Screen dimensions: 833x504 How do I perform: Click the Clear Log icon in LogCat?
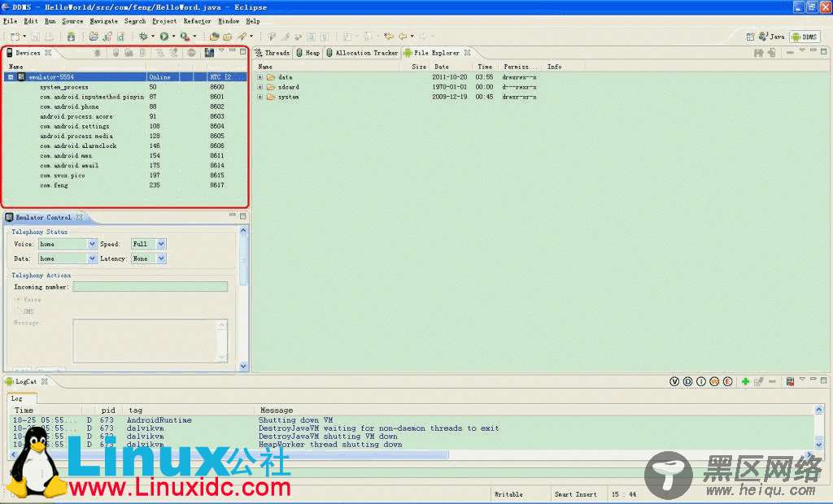pos(790,381)
